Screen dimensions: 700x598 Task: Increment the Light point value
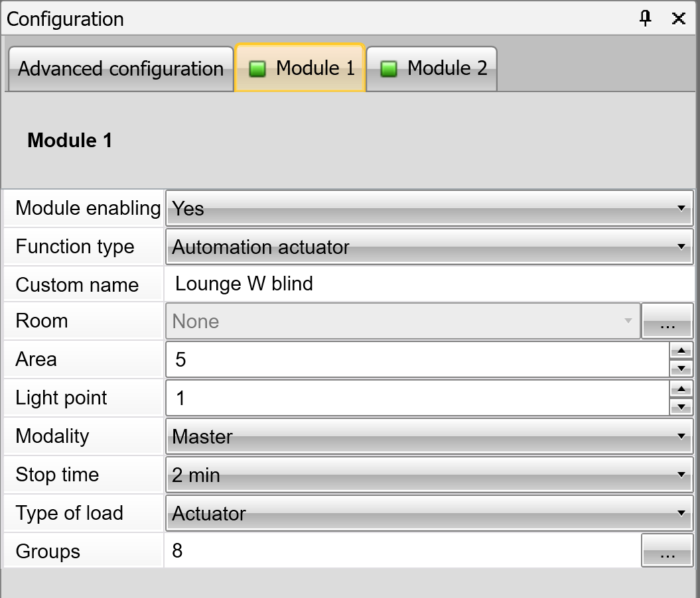pyautogui.click(x=681, y=390)
